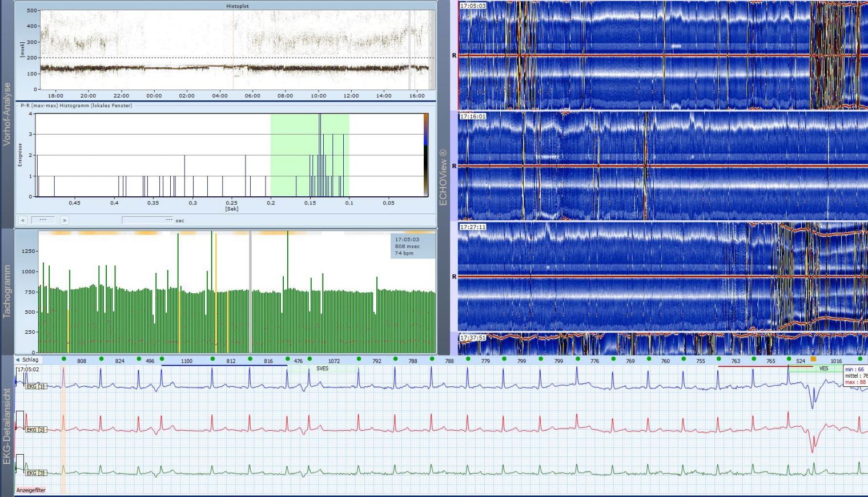
Task: Select the Tachogramm side tab
Action: pos(7,291)
